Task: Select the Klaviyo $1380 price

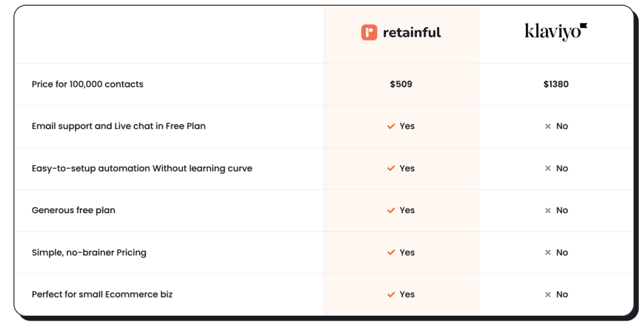Action: pyautogui.click(x=556, y=84)
